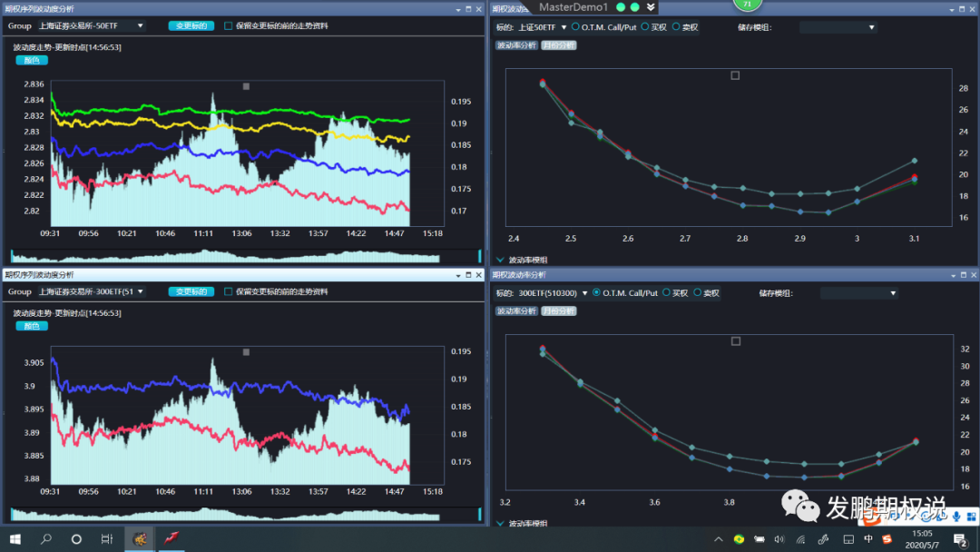Open the volume control tray icon
Viewport: 980px width, 552px height.
[x=779, y=539]
